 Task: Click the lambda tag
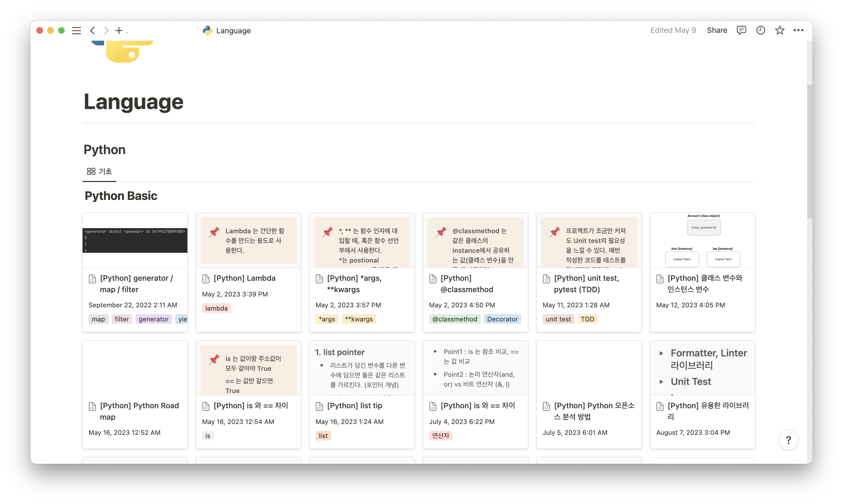(x=216, y=308)
